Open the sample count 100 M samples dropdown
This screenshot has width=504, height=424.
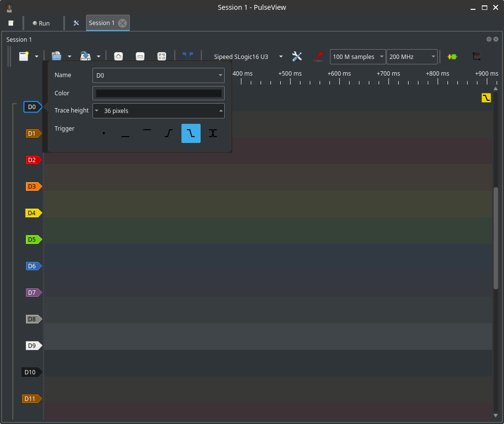[x=357, y=57]
